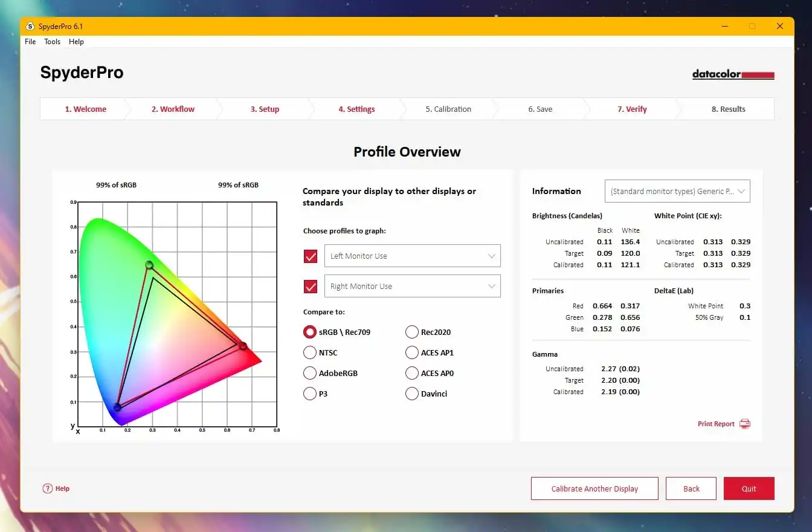812x532 pixels.
Task: Click the Back button
Action: pos(691,488)
